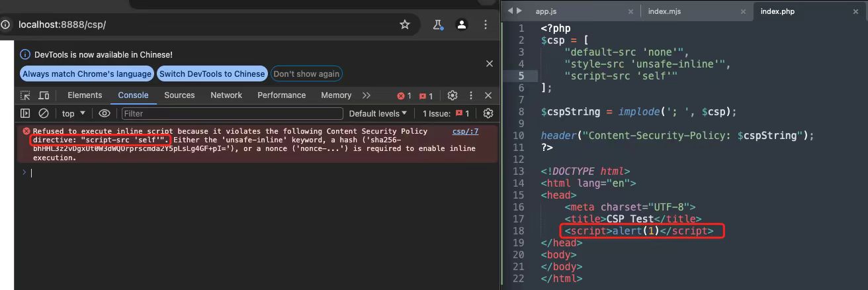868x290 pixels.
Task: Click the live expression eye icon
Action: (104, 114)
